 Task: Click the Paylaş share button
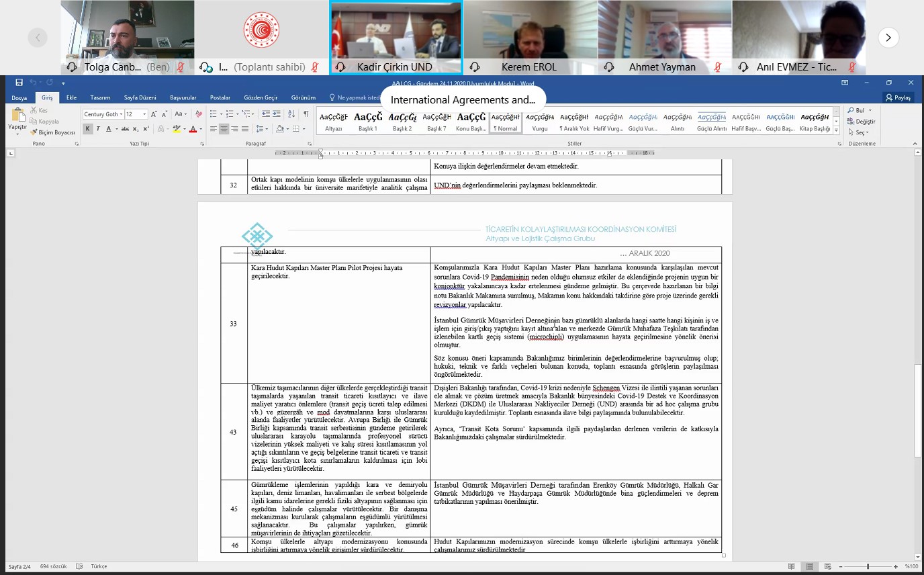click(x=898, y=98)
